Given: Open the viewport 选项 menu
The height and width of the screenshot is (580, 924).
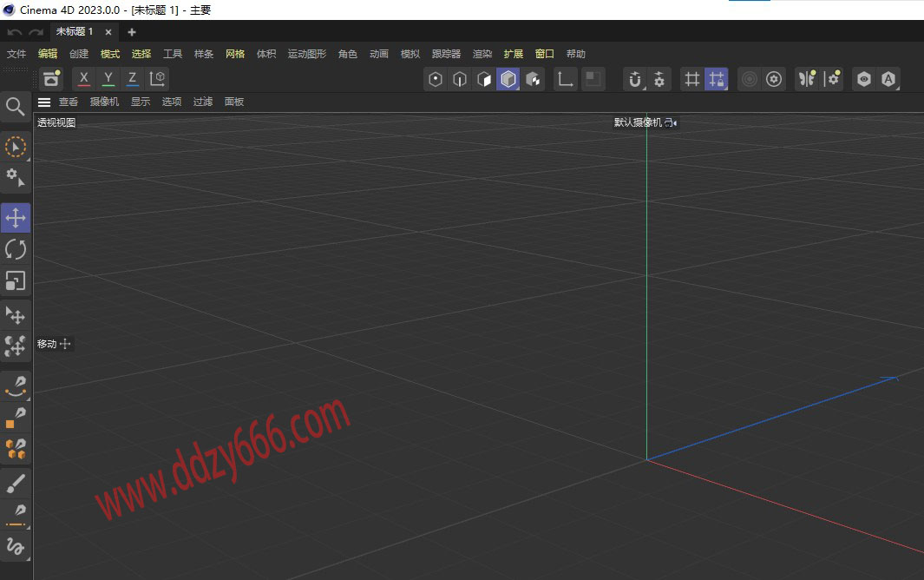Looking at the screenshot, I should [x=172, y=102].
